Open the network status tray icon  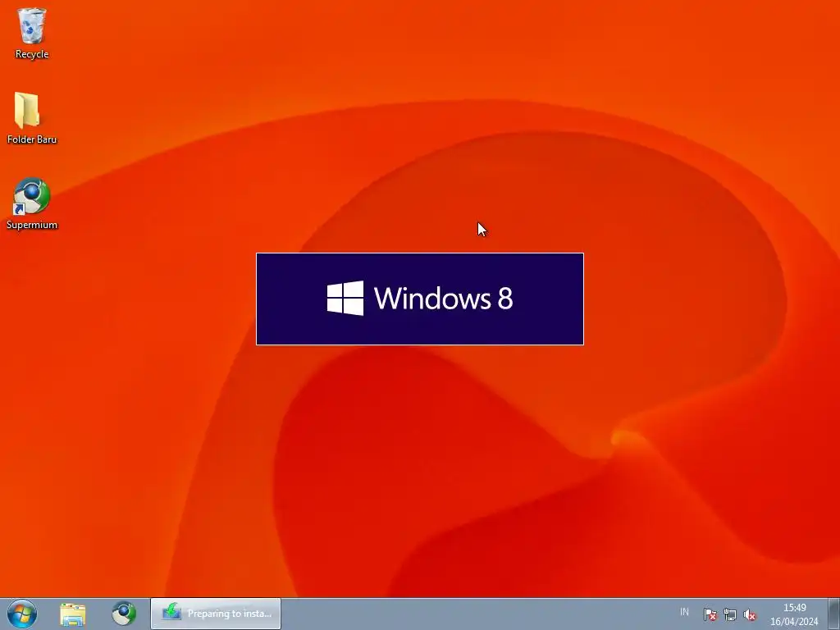pyautogui.click(x=729, y=614)
